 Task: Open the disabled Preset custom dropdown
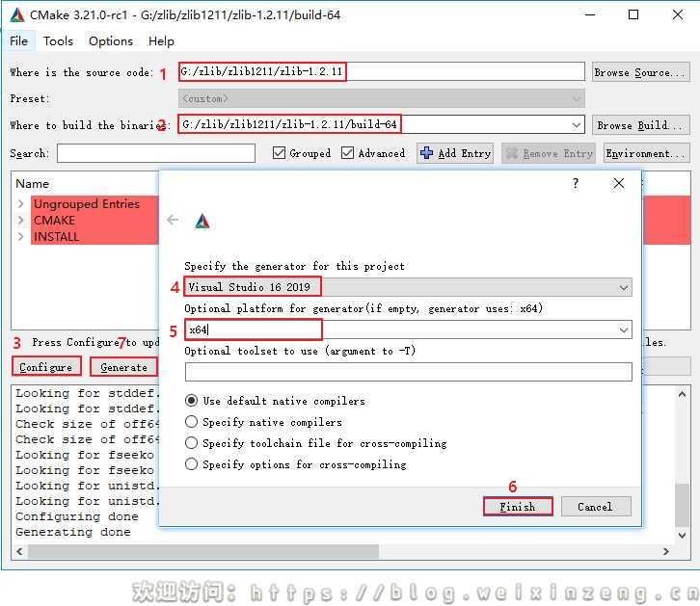tap(381, 98)
